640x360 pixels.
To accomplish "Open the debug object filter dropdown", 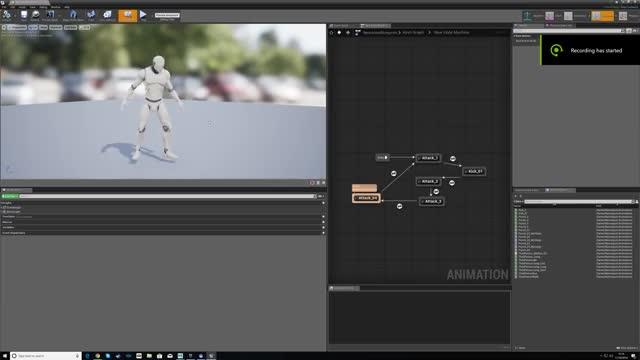I will tap(167, 16).
